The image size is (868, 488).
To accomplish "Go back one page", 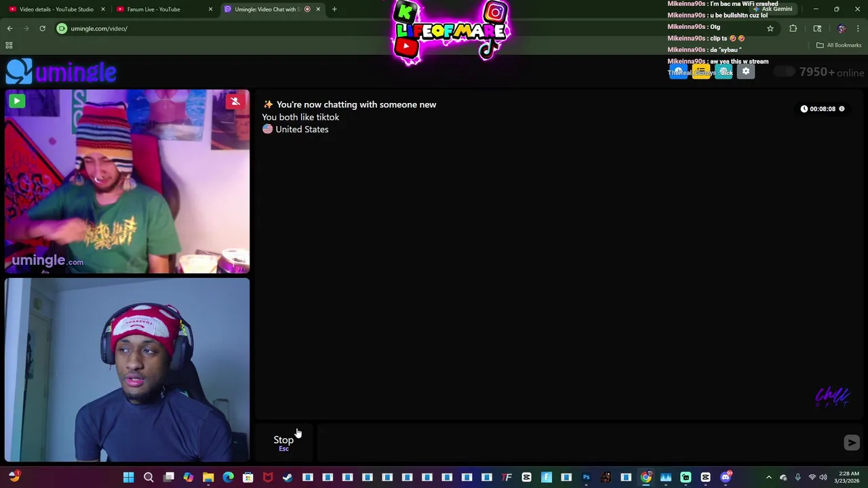I will pyautogui.click(x=9, y=28).
